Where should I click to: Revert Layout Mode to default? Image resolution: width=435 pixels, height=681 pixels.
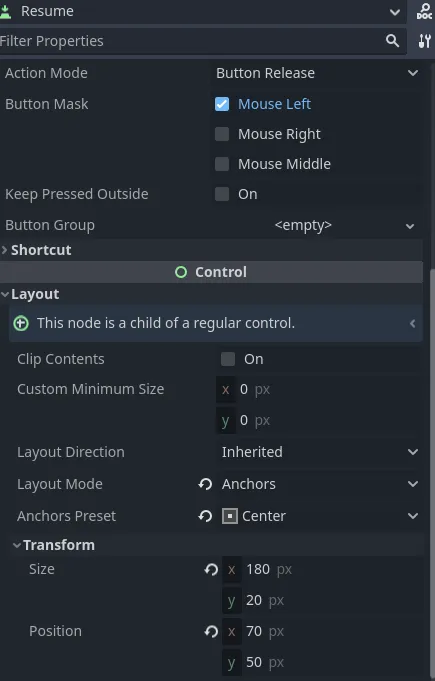pos(205,484)
